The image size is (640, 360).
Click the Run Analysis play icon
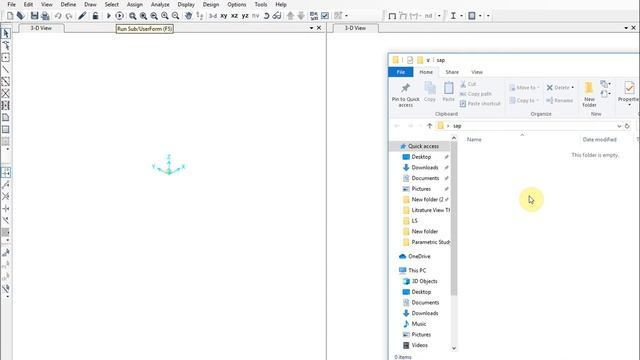point(109,16)
